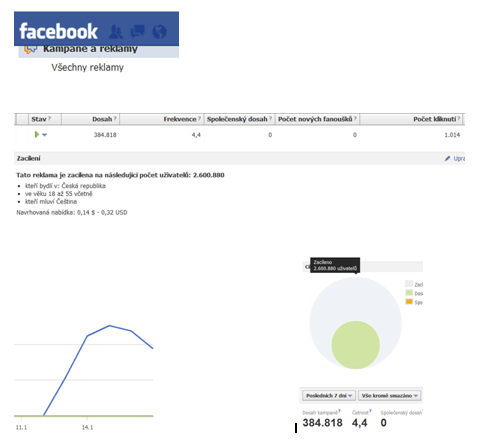Click large 384.818 campaign reach figure
The height and width of the screenshot is (444, 478).
322,423
